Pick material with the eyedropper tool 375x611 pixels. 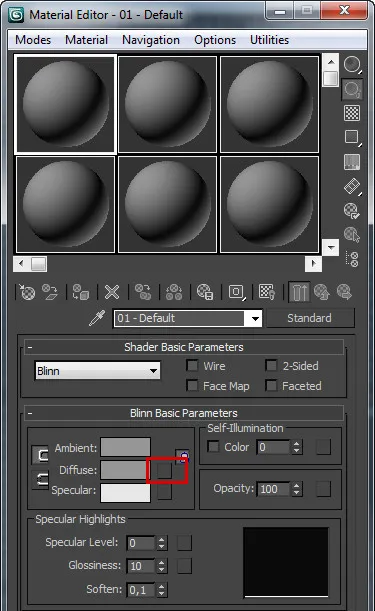[97, 318]
